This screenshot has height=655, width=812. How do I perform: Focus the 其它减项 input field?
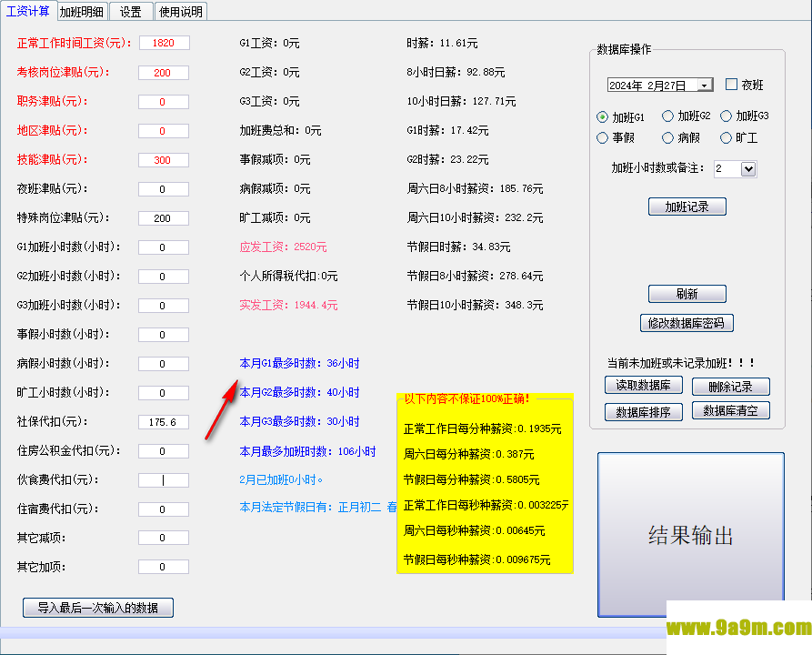click(163, 538)
